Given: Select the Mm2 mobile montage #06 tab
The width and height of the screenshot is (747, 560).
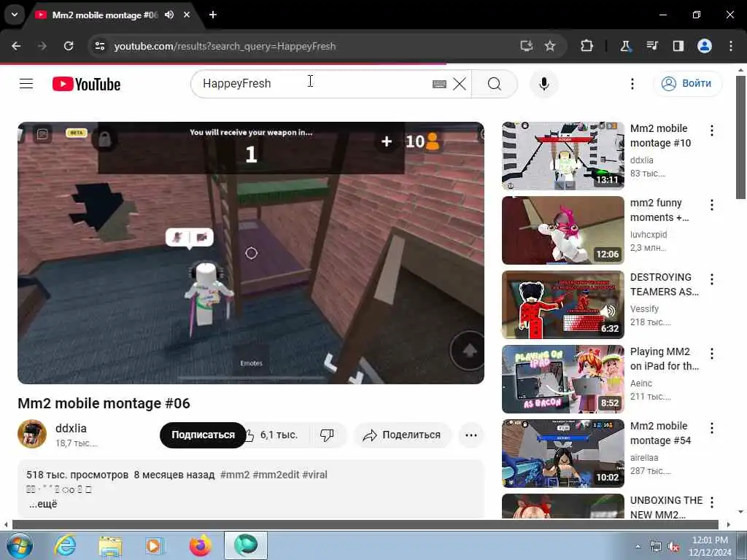Looking at the screenshot, I should pos(104,15).
